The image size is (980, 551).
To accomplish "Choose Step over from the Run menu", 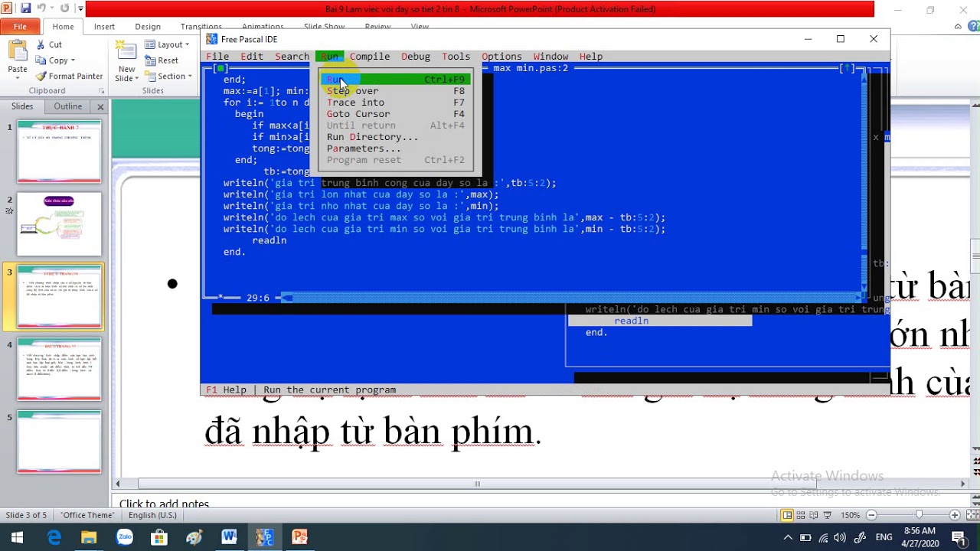I will coord(395,91).
